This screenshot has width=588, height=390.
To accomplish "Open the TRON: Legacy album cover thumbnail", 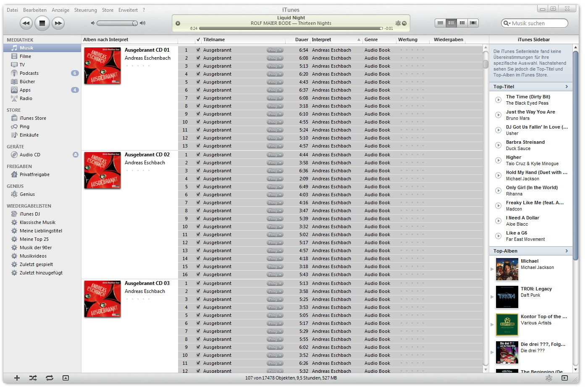I will pos(507,297).
